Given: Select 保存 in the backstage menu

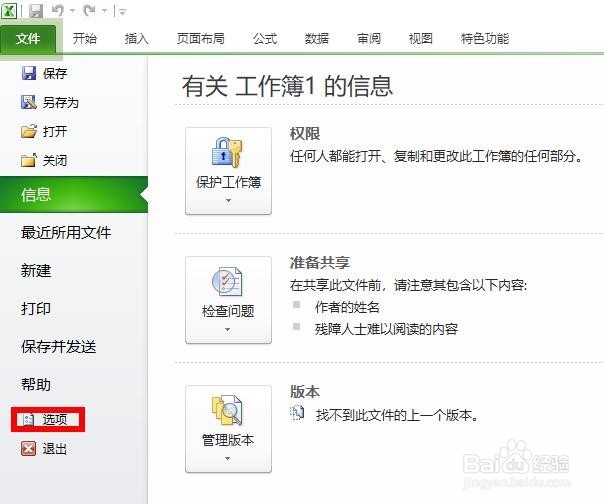Looking at the screenshot, I should click(x=55, y=73).
